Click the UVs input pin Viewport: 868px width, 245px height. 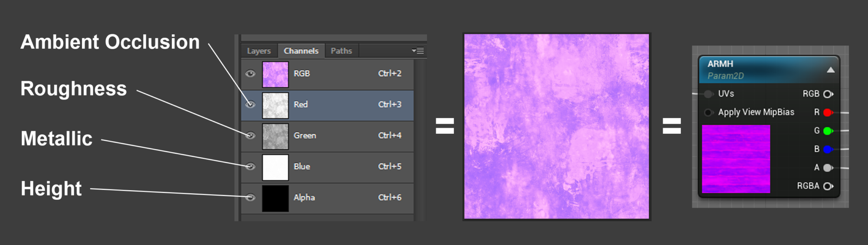pyautogui.click(x=708, y=94)
